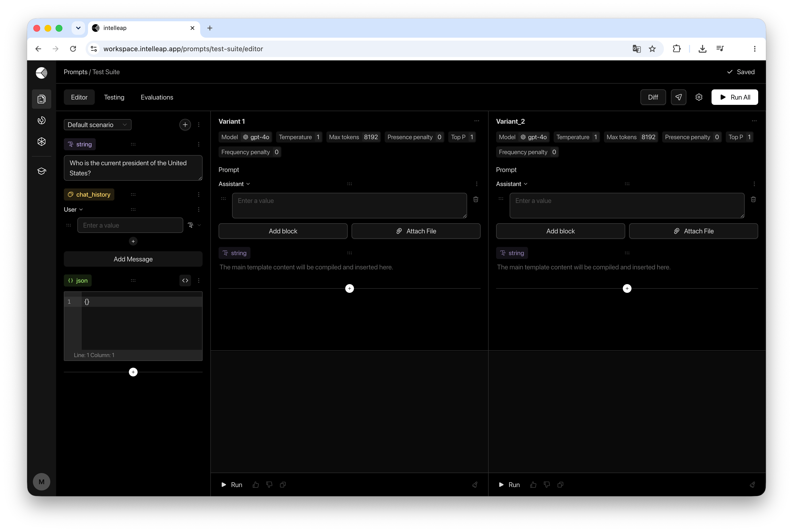Add block after Variant 1 string template
The image size is (793, 532).
pos(349,289)
